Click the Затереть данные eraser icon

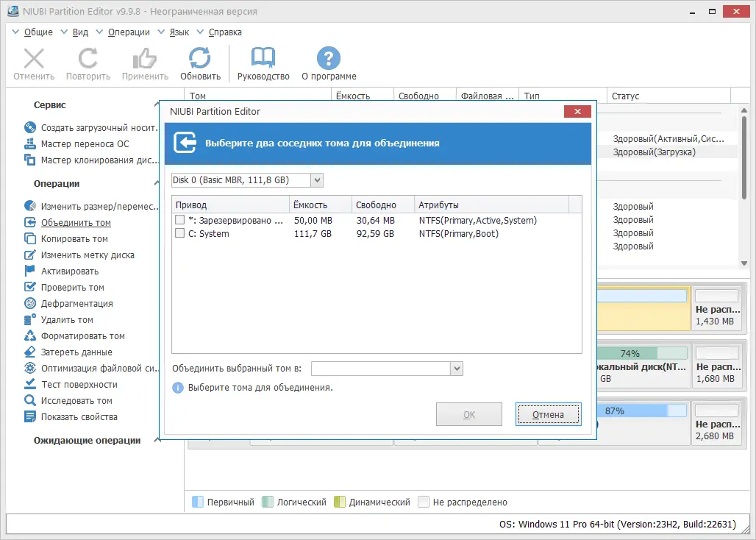30,352
